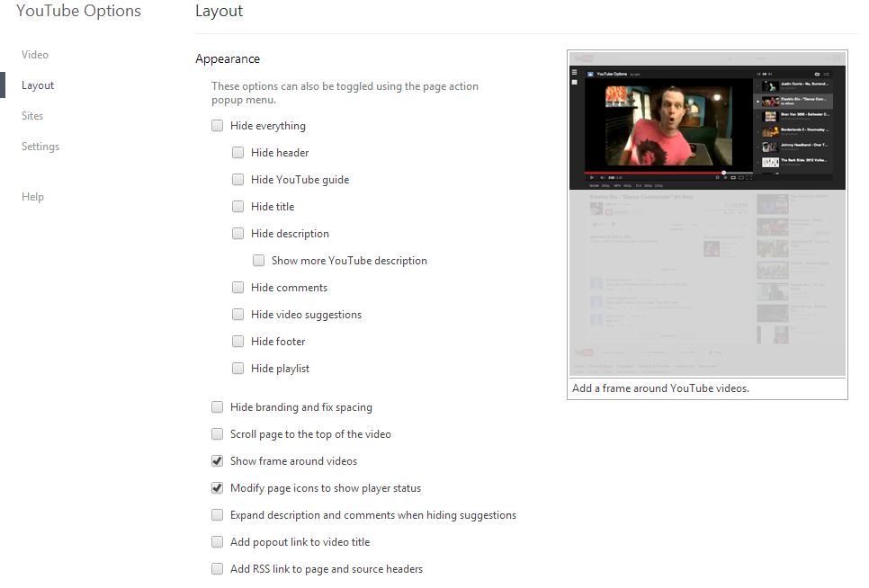
Task: Check Hide video suggestions option
Action: pos(237,315)
